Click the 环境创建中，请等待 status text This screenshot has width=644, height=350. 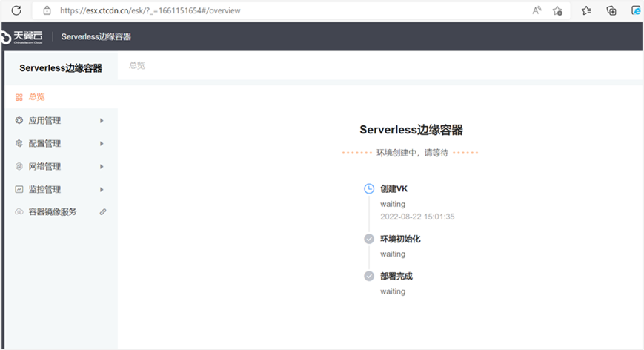coord(412,153)
